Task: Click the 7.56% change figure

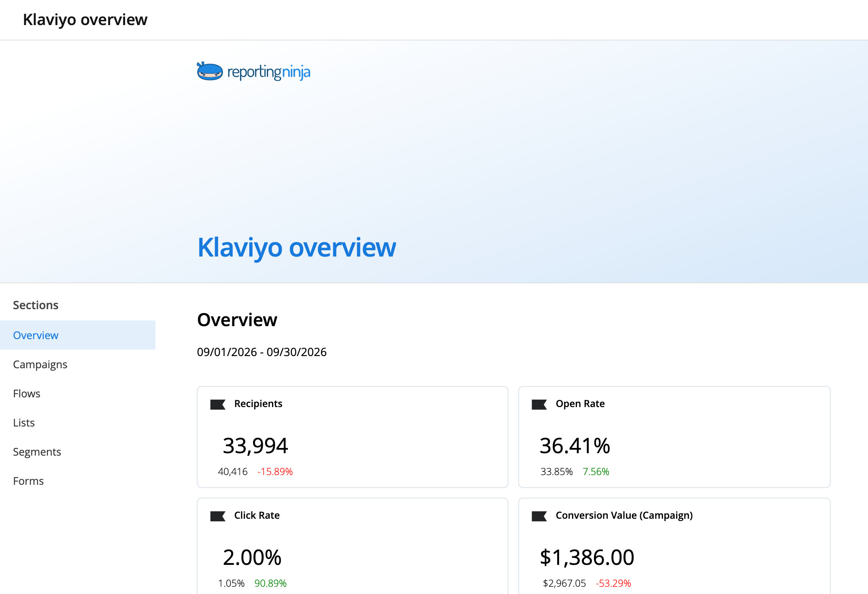Action: click(x=596, y=471)
